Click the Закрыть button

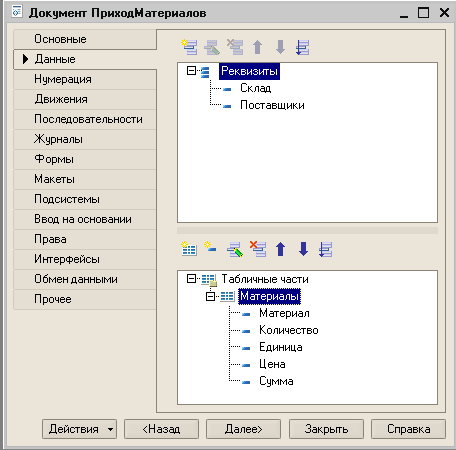pyautogui.click(x=326, y=429)
